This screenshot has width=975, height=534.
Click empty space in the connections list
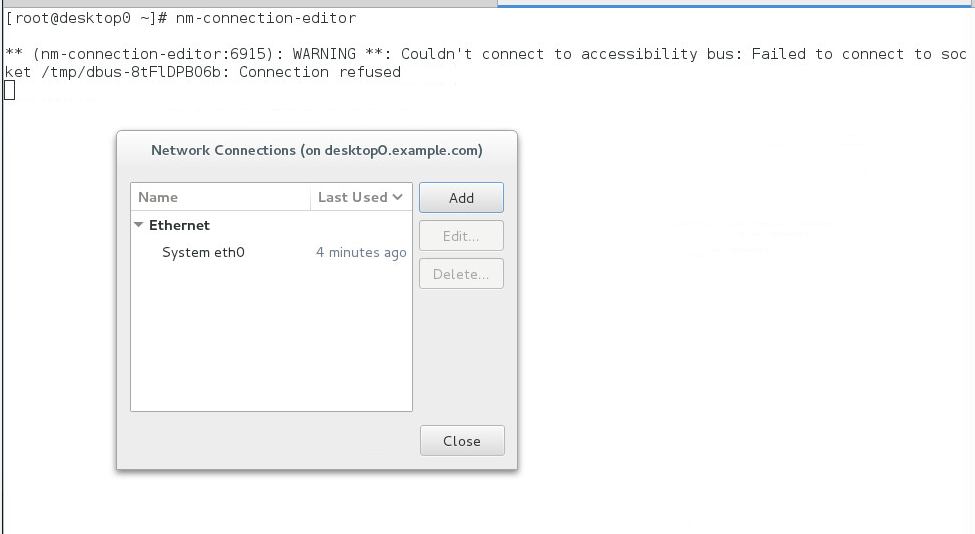pos(270,340)
